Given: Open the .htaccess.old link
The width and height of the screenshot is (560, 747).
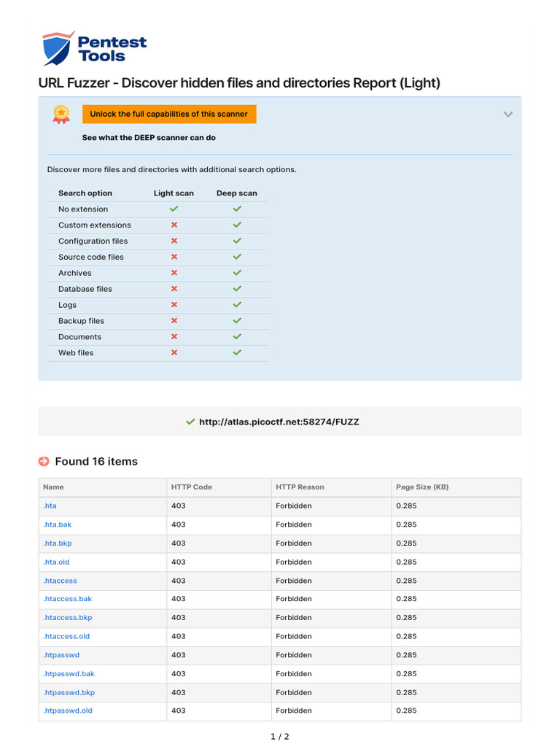Looking at the screenshot, I should [66, 636].
